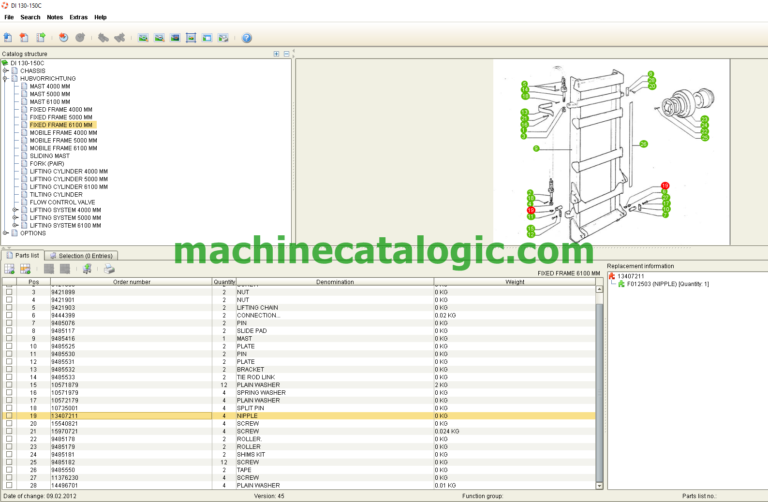
Task: Select order number 15970721 cell
Action: pos(131,431)
